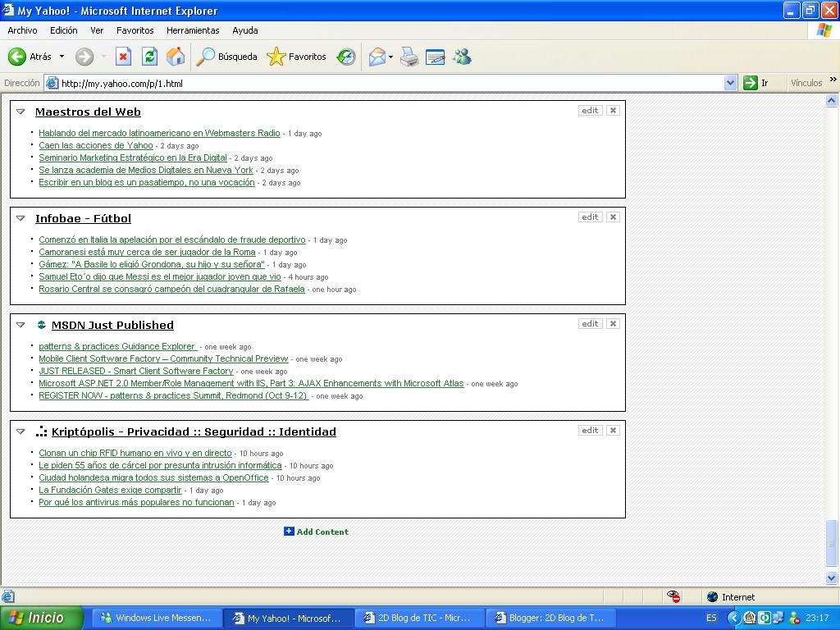Image resolution: width=840 pixels, height=630 pixels.
Task: Expand hidden tray icons with the arrow
Action: (733, 618)
